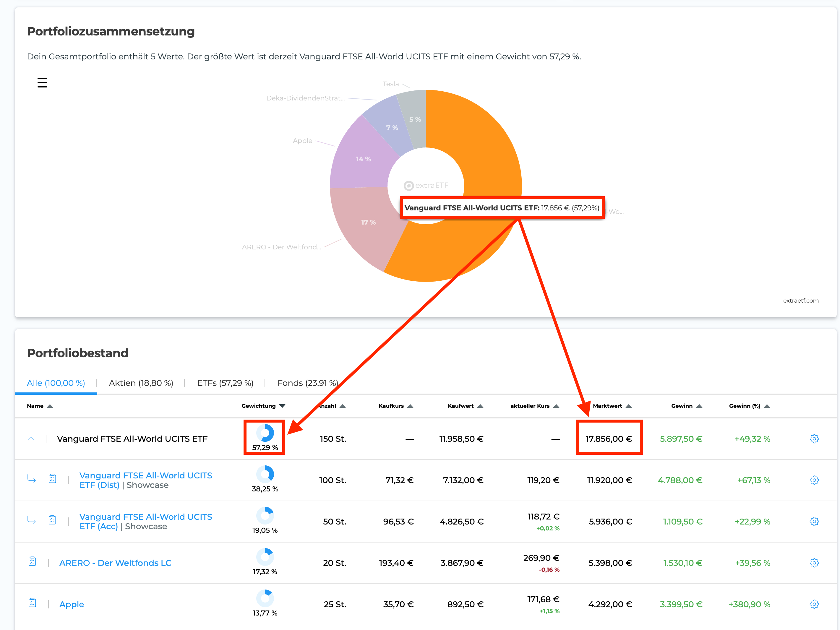840x630 pixels.
Task: Switch to the ETFs (57,29 %) tab
Action: click(x=225, y=383)
